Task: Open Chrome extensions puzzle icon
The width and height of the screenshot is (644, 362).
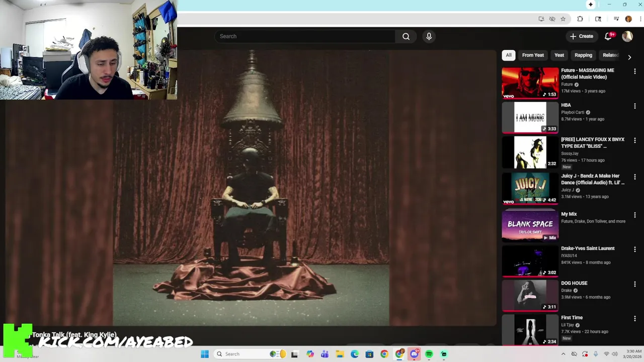Action: [580, 19]
